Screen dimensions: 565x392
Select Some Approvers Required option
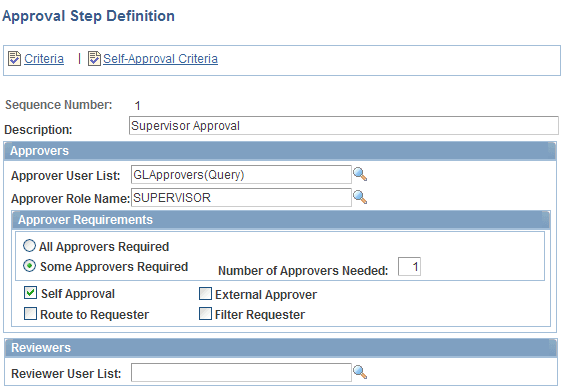[29, 266]
